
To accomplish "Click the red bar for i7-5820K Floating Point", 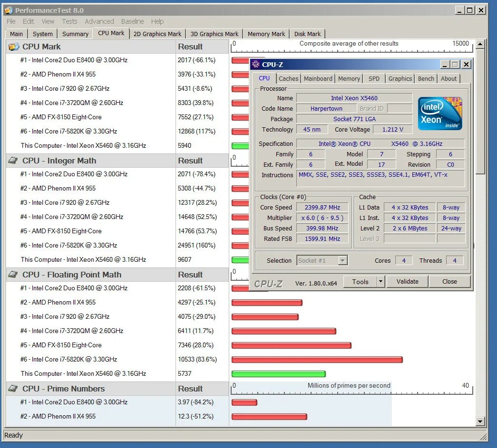I will click(x=317, y=360).
